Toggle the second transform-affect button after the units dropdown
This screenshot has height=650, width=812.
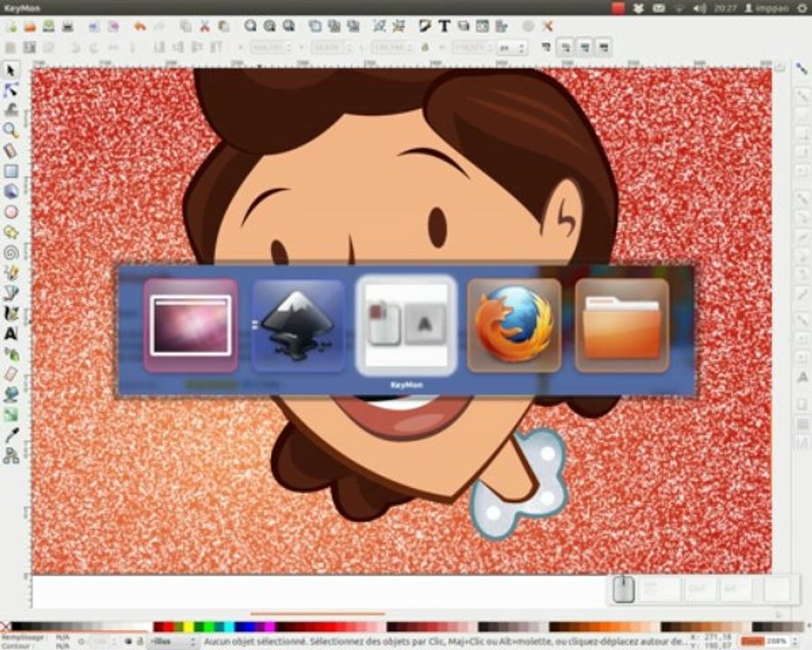pos(566,48)
